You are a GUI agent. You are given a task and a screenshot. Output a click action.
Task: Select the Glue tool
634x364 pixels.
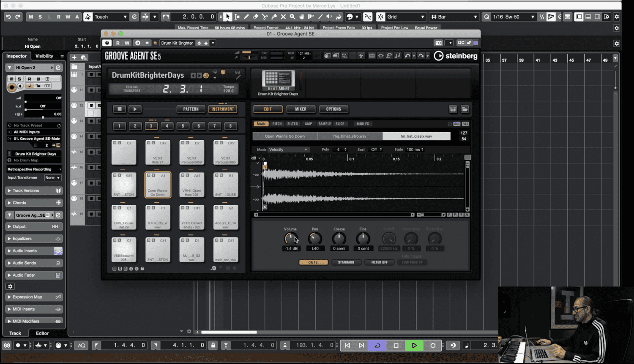pos(274,16)
